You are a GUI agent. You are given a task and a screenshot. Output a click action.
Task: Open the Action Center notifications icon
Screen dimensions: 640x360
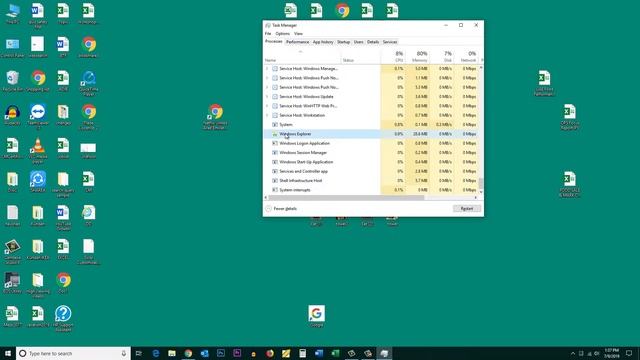(x=629, y=353)
